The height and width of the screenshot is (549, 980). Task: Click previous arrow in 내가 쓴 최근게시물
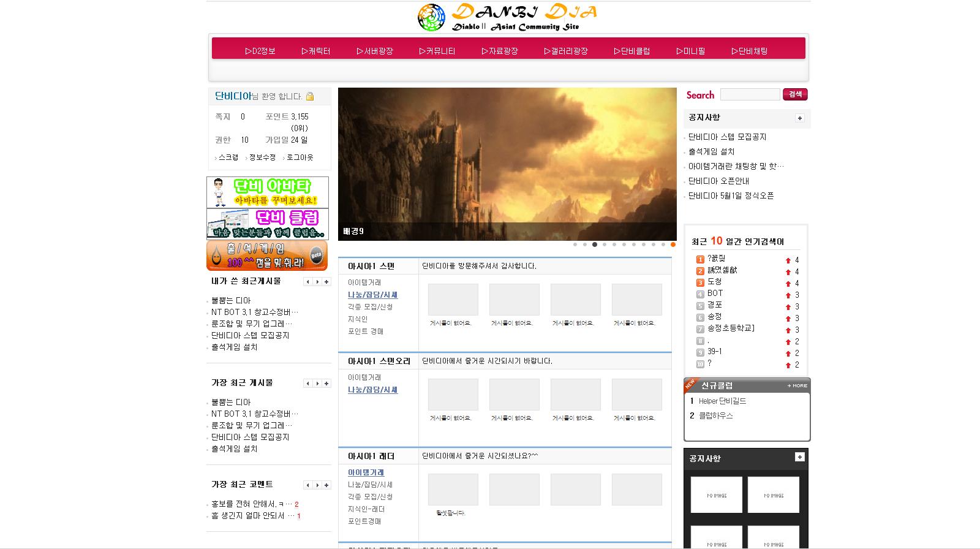pos(308,282)
